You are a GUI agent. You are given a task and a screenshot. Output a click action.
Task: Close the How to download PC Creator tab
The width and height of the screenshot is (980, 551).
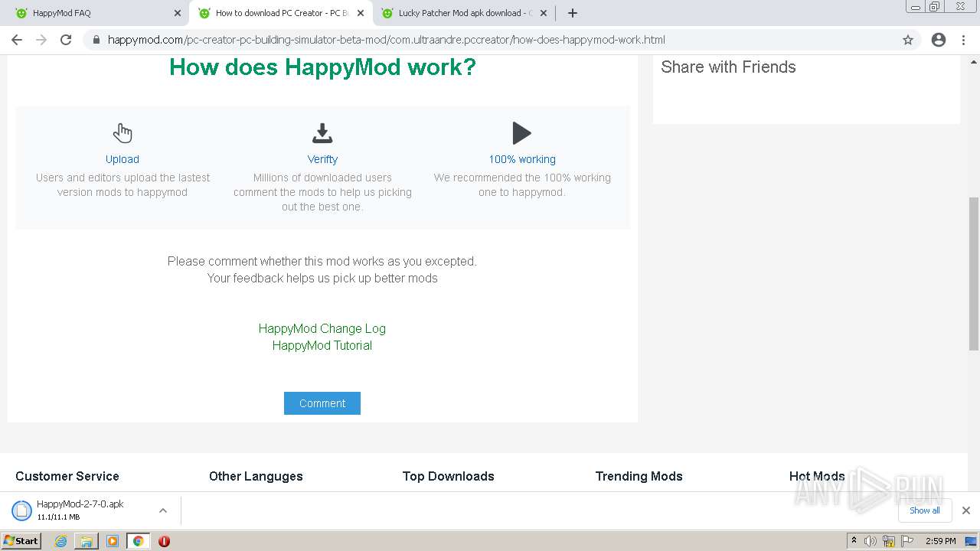click(361, 13)
